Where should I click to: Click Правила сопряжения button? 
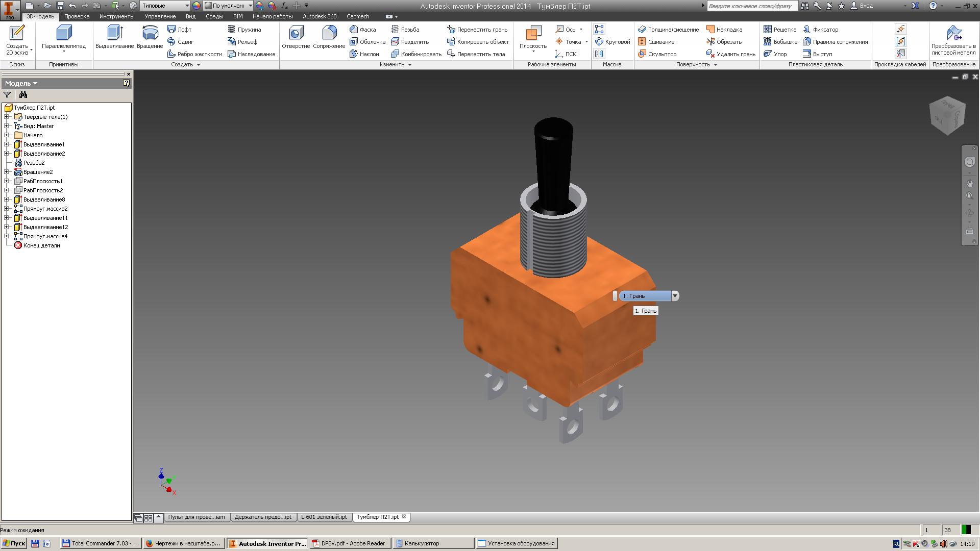(836, 42)
